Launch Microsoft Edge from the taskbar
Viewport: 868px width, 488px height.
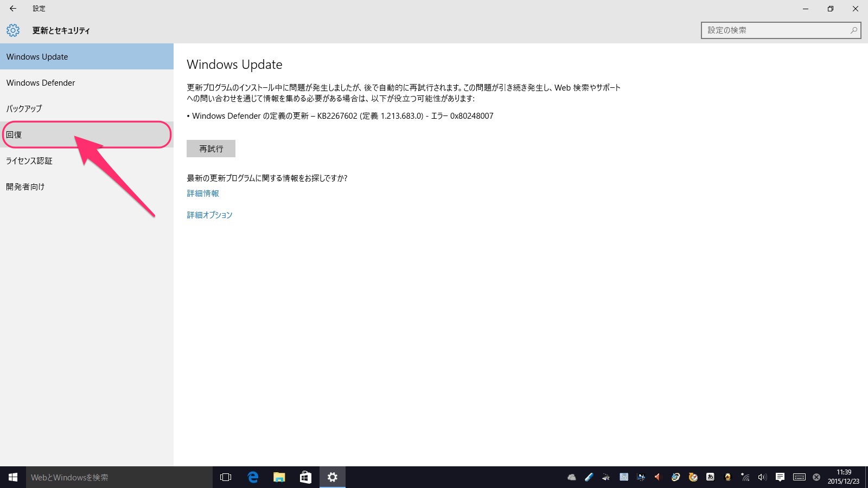coord(253,477)
